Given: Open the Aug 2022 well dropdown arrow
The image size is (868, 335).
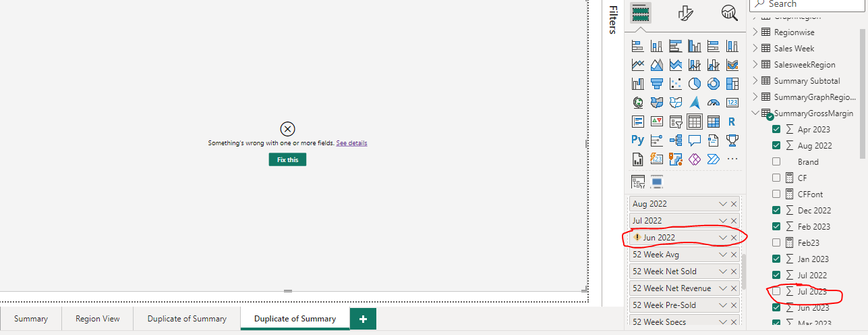Looking at the screenshot, I should point(723,204).
